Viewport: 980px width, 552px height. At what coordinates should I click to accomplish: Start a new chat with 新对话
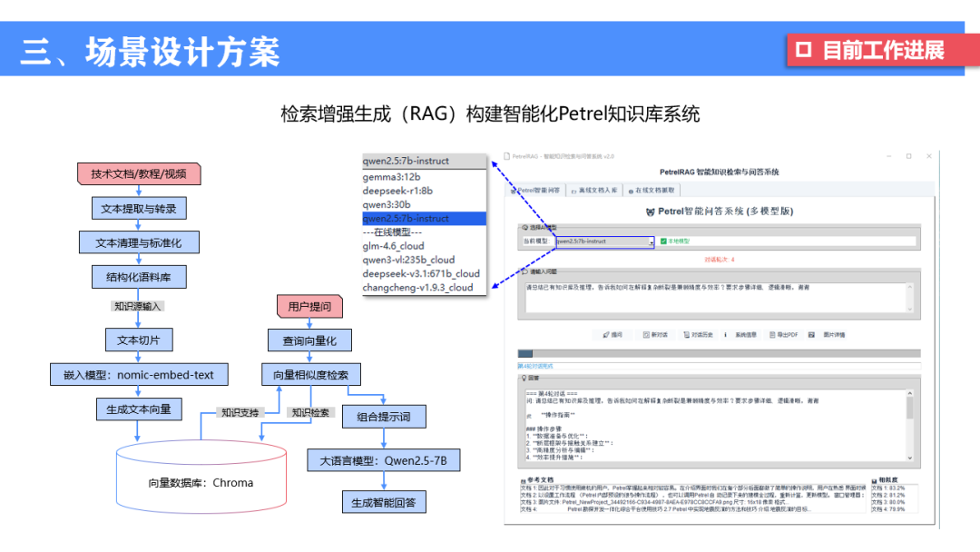click(654, 335)
